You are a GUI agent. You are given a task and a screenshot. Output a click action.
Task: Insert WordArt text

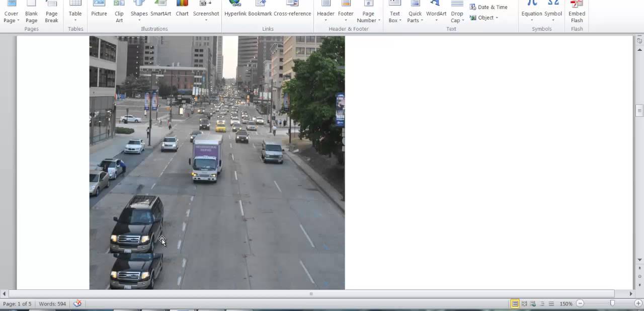click(436, 12)
